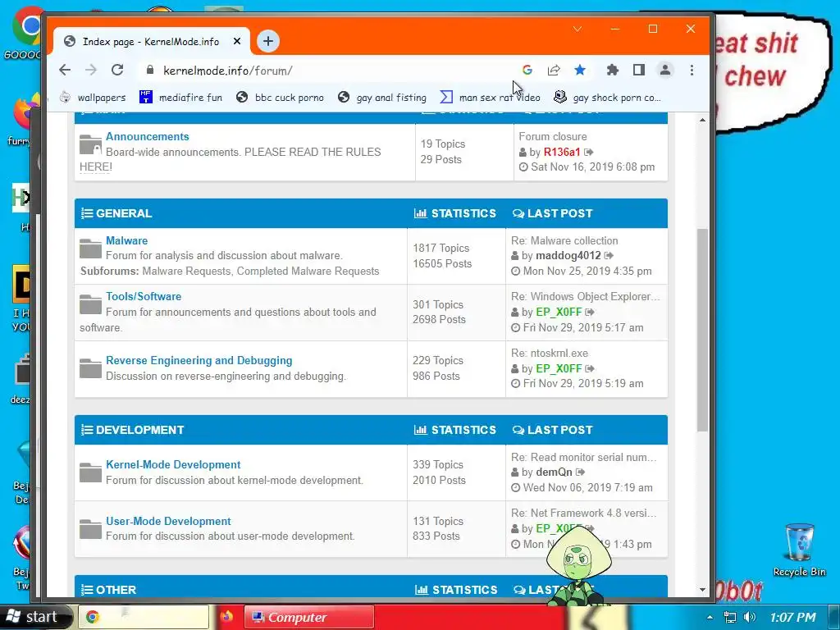Click the Google icon in address bar

point(527,71)
